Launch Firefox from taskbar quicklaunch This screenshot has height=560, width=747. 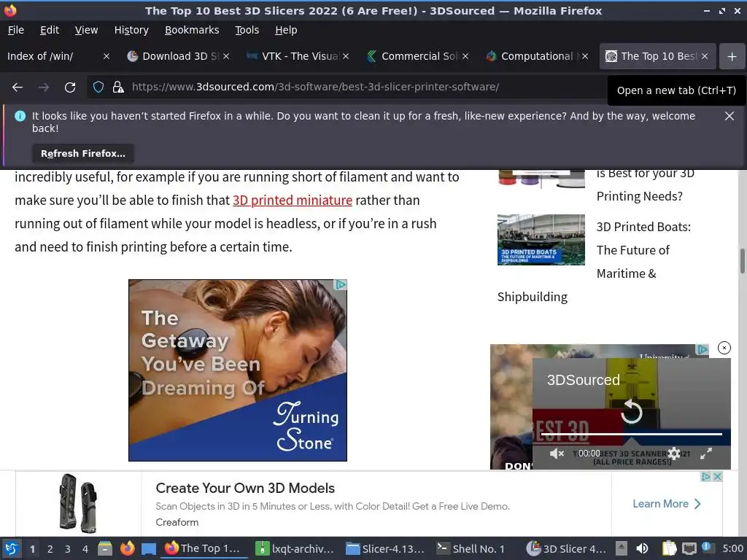pos(127,548)
